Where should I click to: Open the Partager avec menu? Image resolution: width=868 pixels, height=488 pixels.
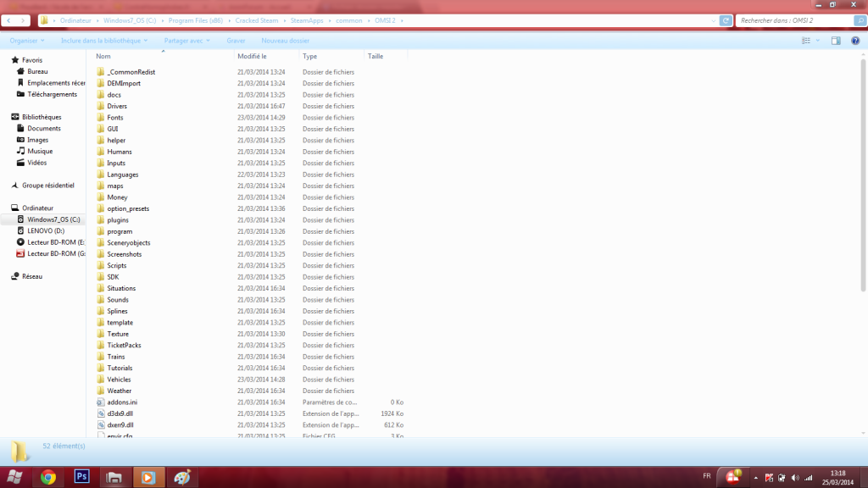[x=186, y=41]
